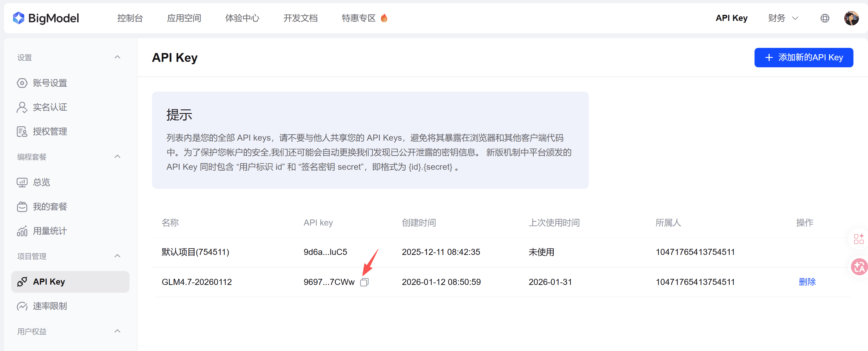Screen dimensions: 868x351
Task: Open 用量统计 usage statistics
Action: click(49, 231)
